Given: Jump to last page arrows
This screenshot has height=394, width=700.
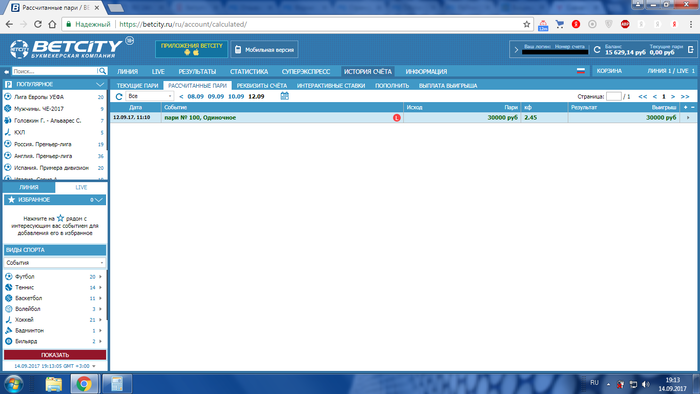Looking at the screenshot, I should [685, 96].
